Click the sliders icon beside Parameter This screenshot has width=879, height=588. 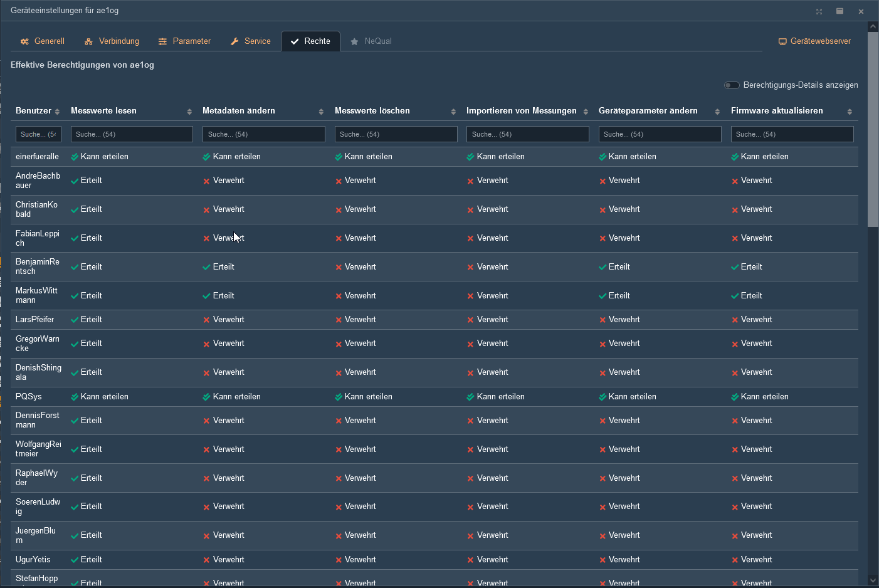click(162, 41)
